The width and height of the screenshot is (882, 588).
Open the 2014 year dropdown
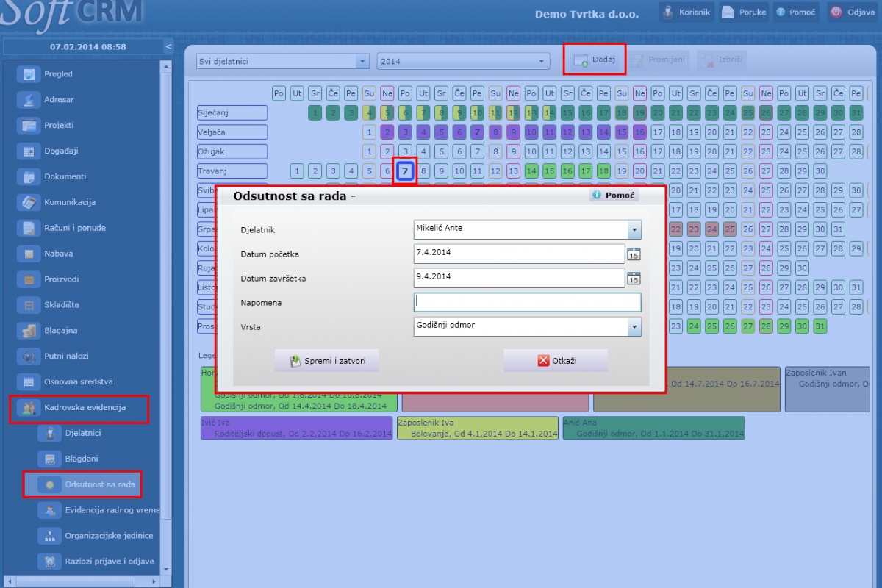click(x=463, y=62)
